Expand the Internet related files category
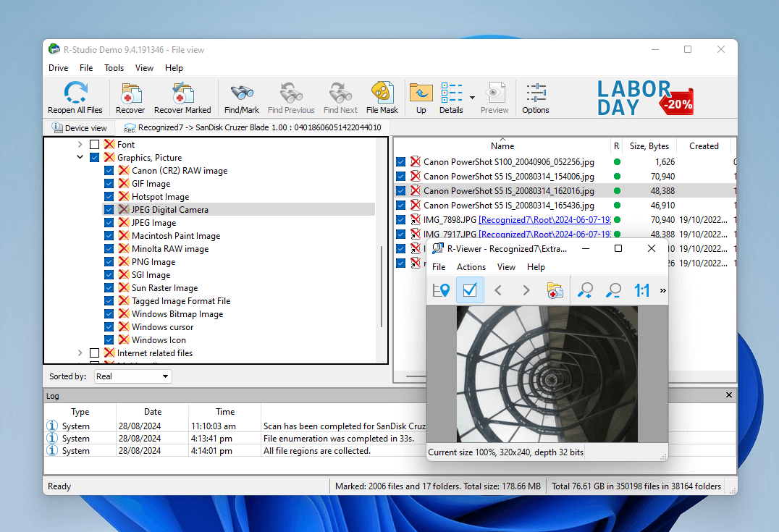This screenshot has width=779, height=532. tap(80, 352)
